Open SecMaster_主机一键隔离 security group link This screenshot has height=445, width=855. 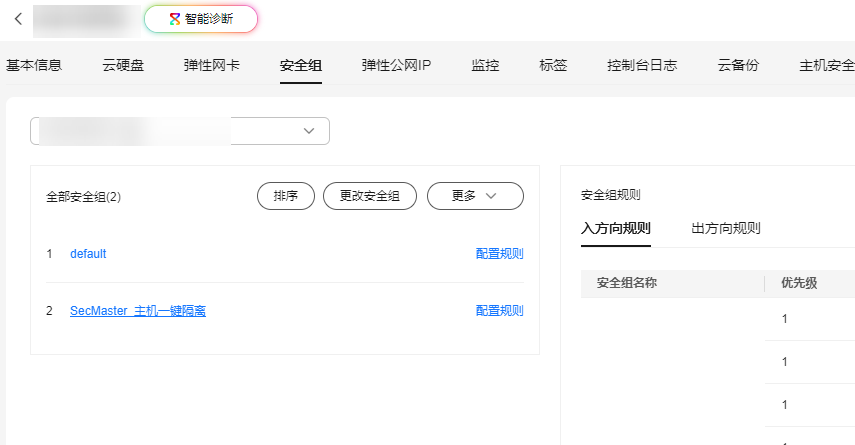pyautogui.click(x=138, y=311)
